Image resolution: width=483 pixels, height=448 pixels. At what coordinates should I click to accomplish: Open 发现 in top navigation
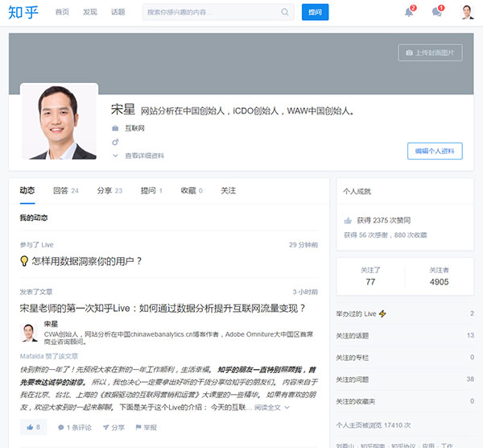(x=90, y=12)
